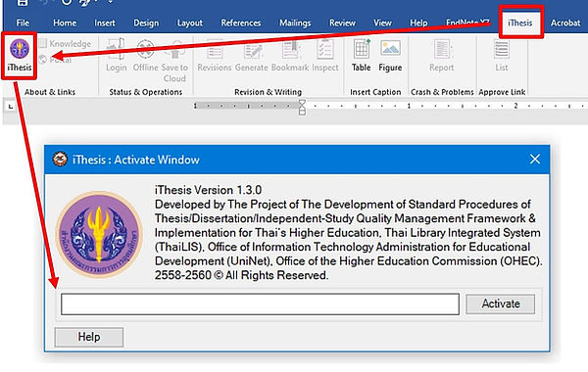The height and width of the screenshot is (372, 588).
Task: Open the File menu
Action: pos(23,23)
